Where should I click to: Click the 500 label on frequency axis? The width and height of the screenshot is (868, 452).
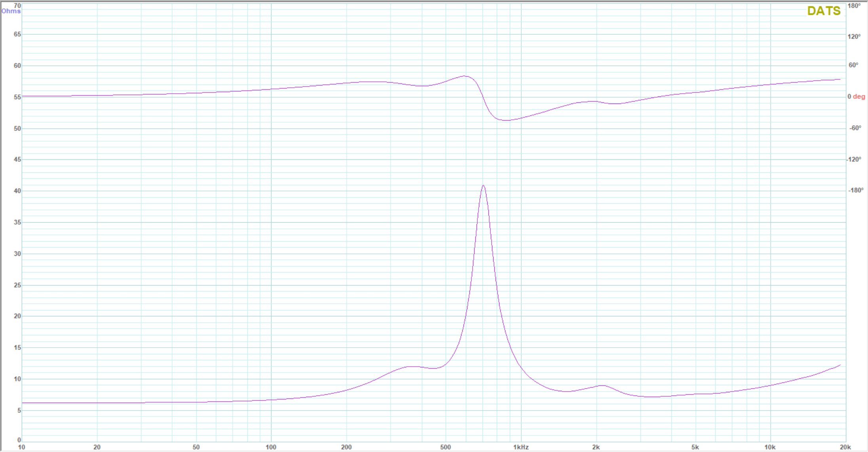[x=446, y=447]
